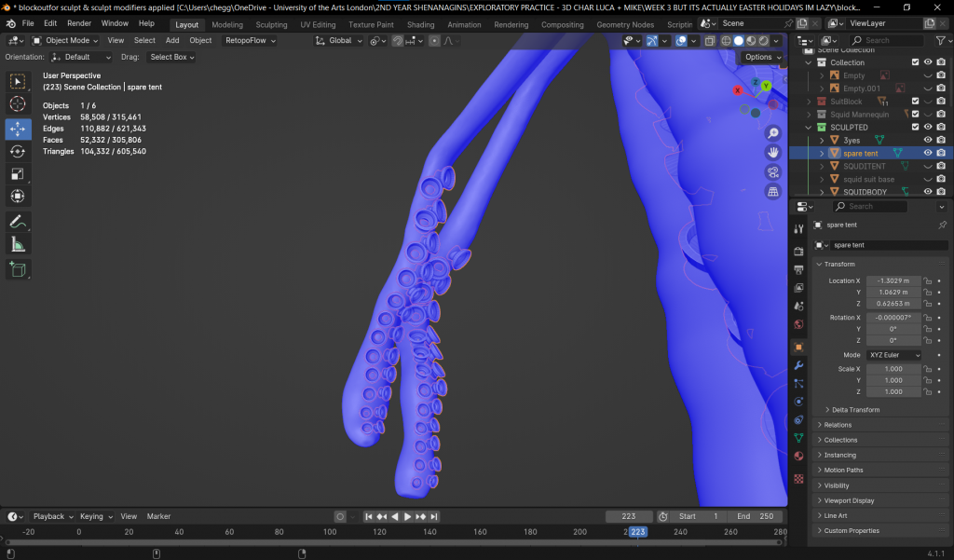The width and height of the screenshot is (954, 560).
Task: Switch viewport shading to Material Preview
Action: coord(752,41)
